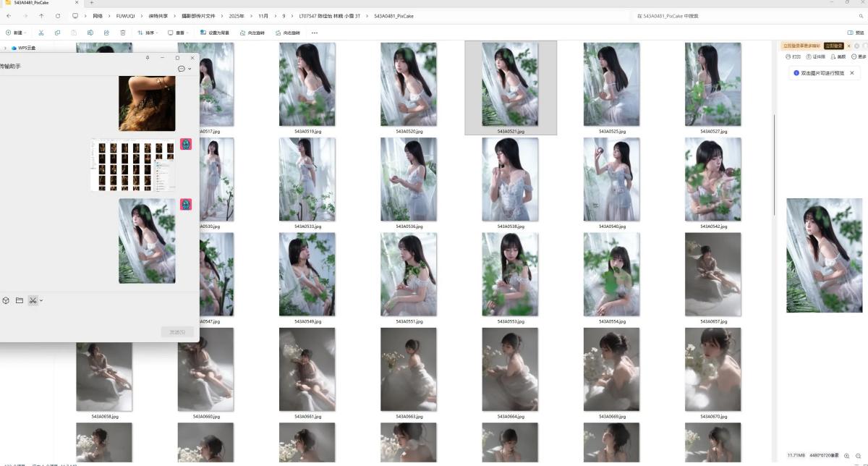Click the share icon in Explorer toolbar
Viewport: 868px width, 466px height.
(106, 33)
